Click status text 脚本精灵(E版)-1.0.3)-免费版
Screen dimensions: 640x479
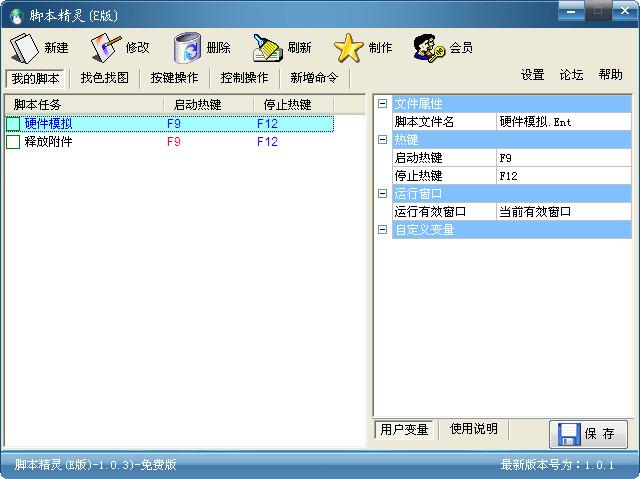pos(96,465)
